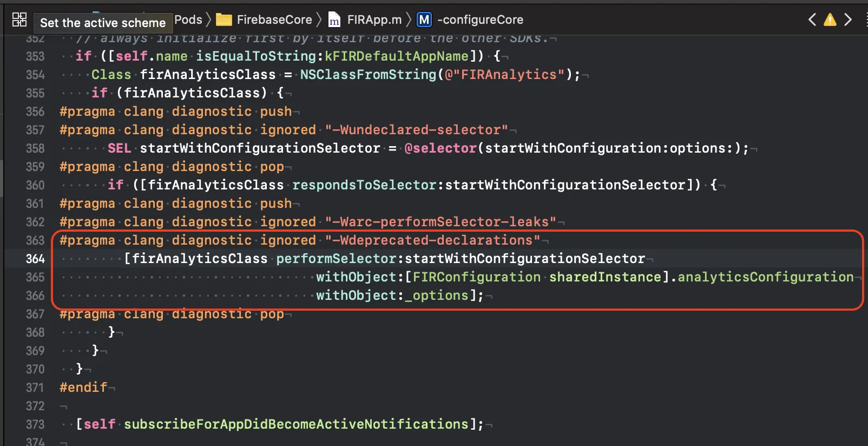Click line number 367 in the gutter
The width and height of the screenshot is (868, 446).
tap(35, 314)
